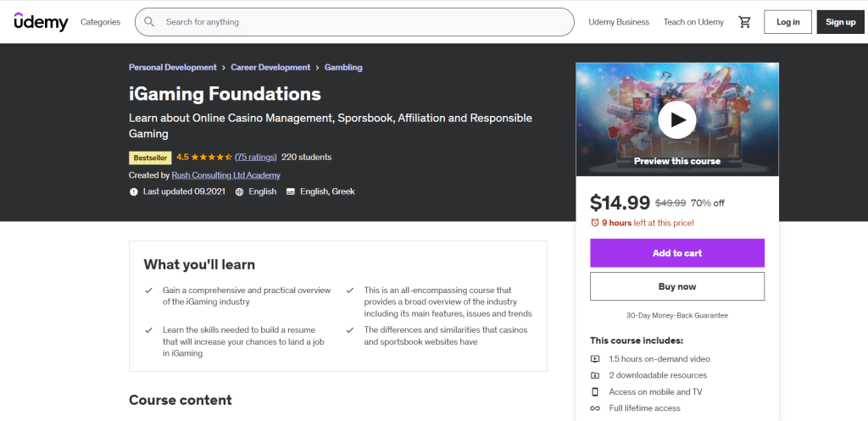Open the shopping cart icon

pyautogui.click(x=745, y=22)
